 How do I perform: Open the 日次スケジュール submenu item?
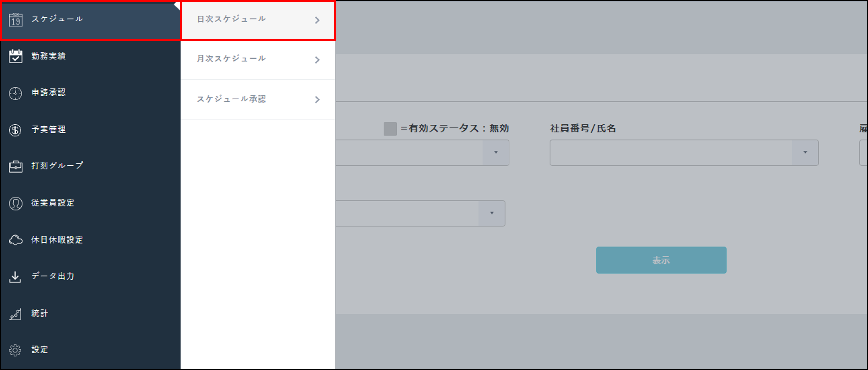(x=231, y=19)
